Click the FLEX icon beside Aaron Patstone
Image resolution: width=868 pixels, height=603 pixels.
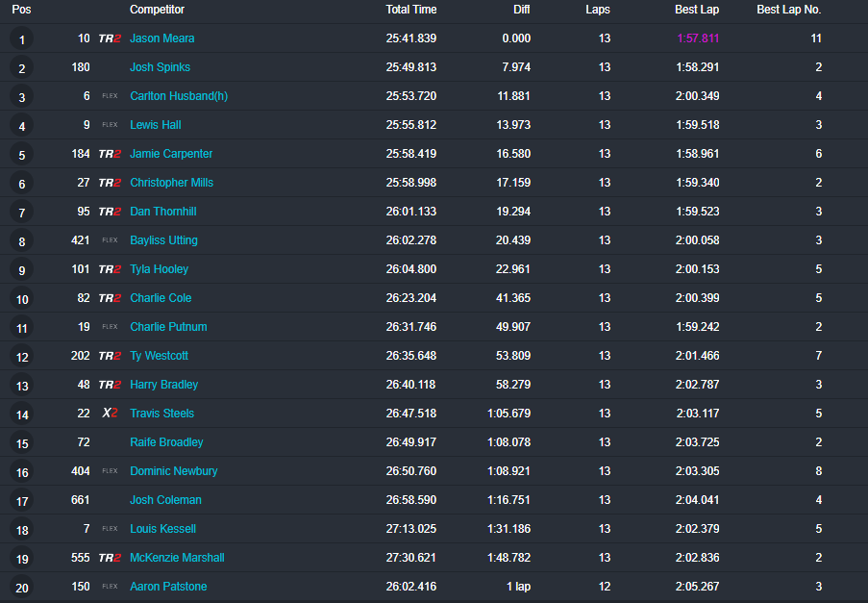point(110,587)
